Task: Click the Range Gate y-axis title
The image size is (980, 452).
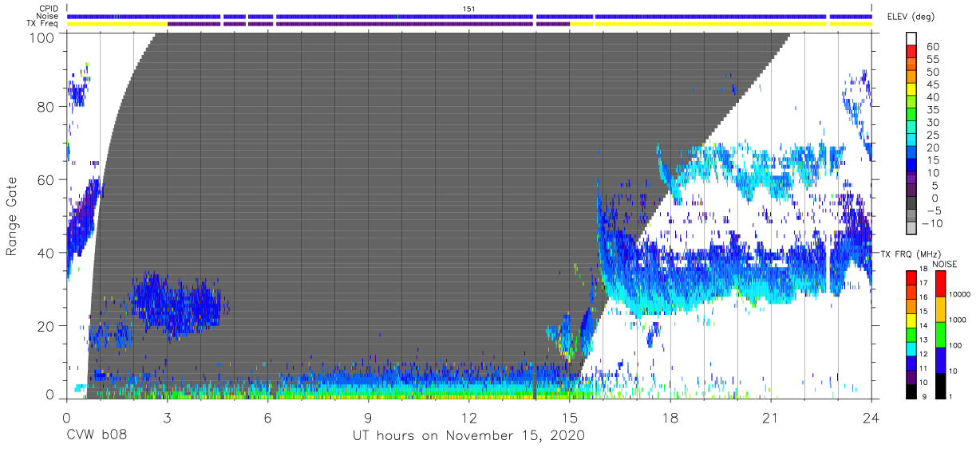Action: pyautogui.click(x=12, y=216)
